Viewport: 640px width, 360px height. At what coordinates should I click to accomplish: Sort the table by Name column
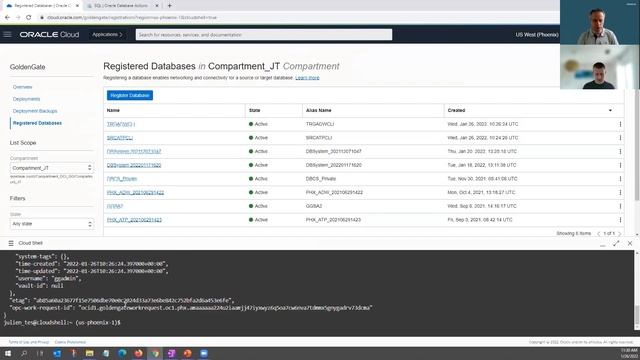pyautogui.click(x=113, y=110)
